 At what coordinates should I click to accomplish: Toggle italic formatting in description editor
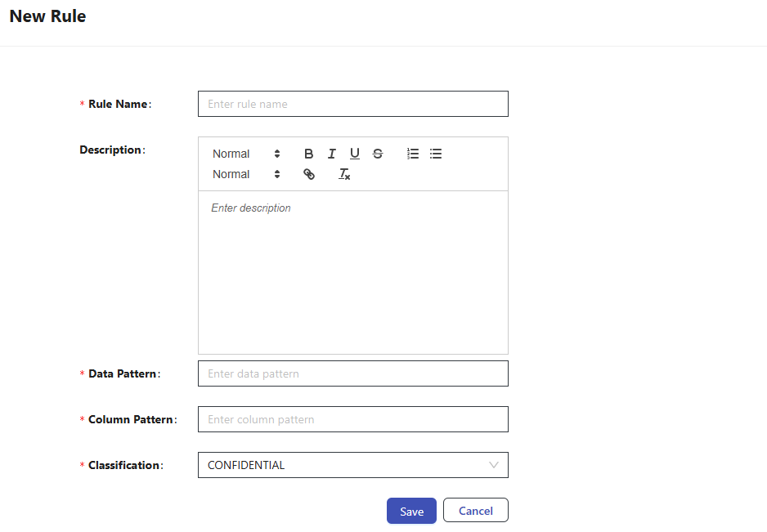[331, 154]
